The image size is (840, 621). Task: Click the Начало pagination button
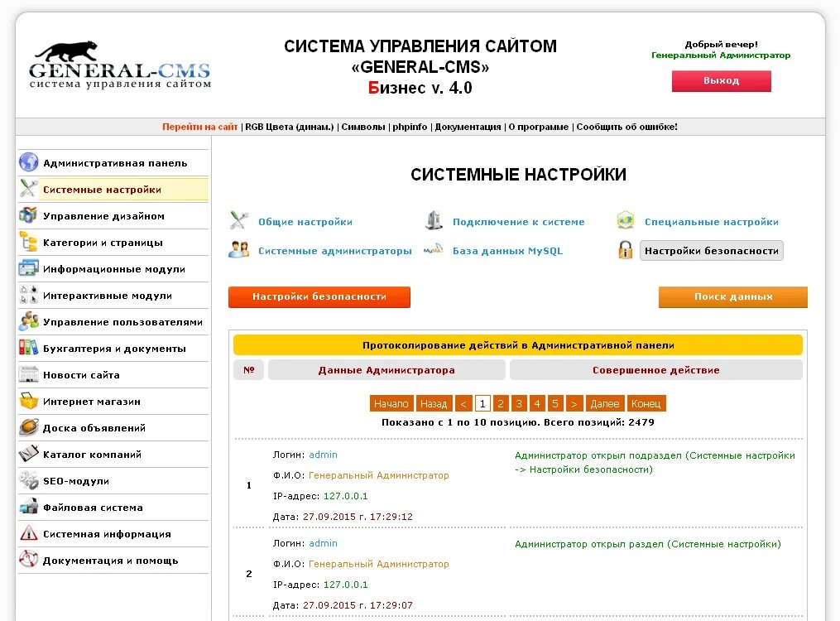(391, 403)
